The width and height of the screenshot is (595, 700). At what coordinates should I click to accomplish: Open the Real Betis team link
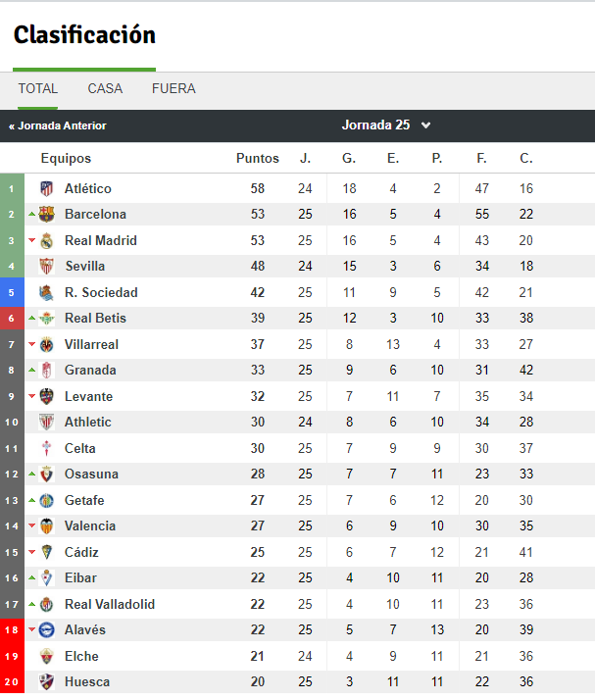(95, 319)
